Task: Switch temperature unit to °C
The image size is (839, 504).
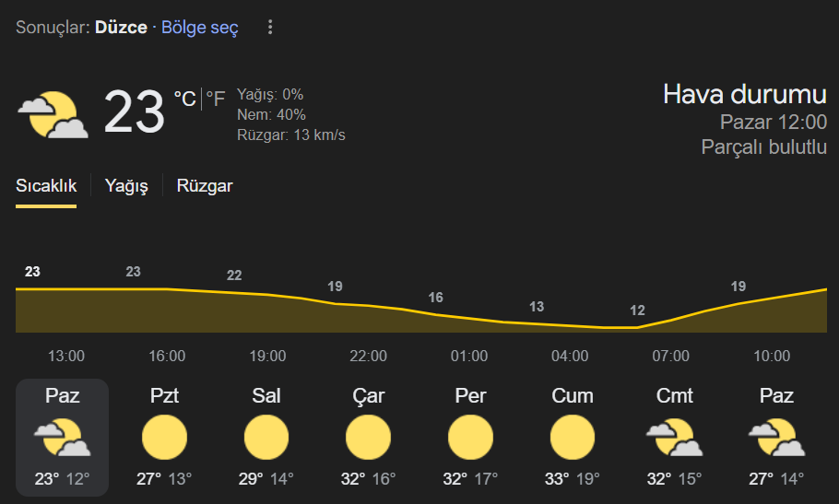Action: click(185, 99)
